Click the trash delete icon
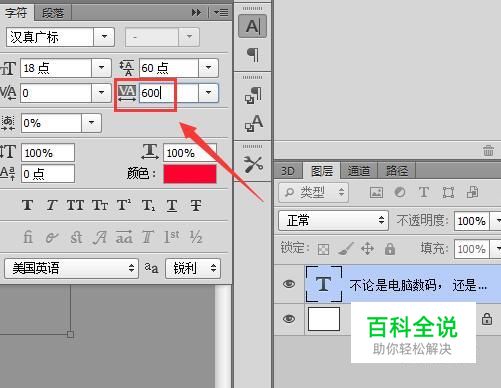This screenshot has width=501, height=388. [488, 150]
